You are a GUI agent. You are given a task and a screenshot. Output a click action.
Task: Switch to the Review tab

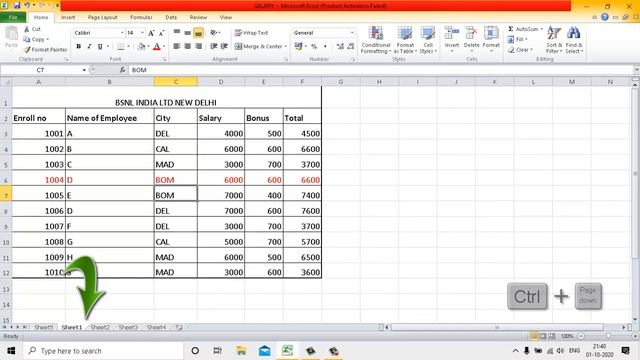pos(198,17)
